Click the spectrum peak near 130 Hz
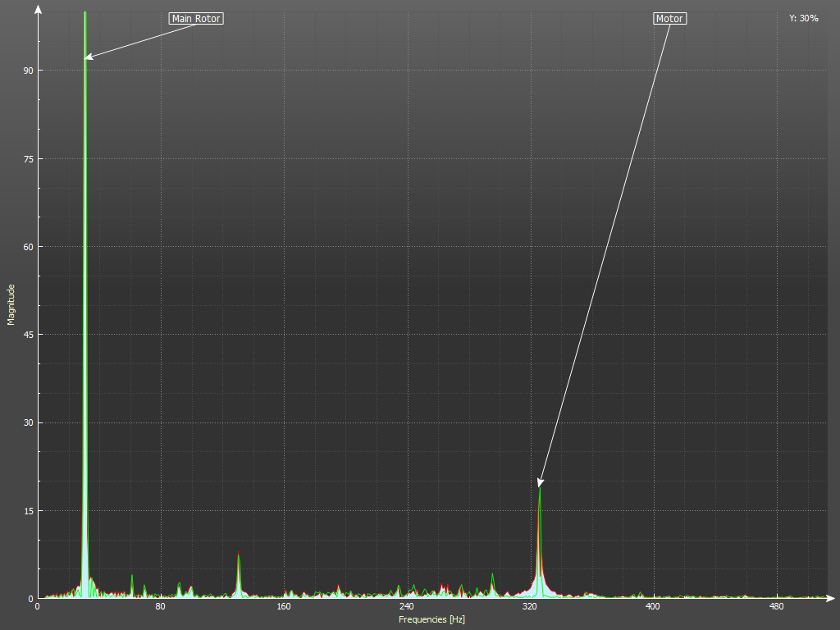This screenshot has height=630, width=840. coord(239,555)
